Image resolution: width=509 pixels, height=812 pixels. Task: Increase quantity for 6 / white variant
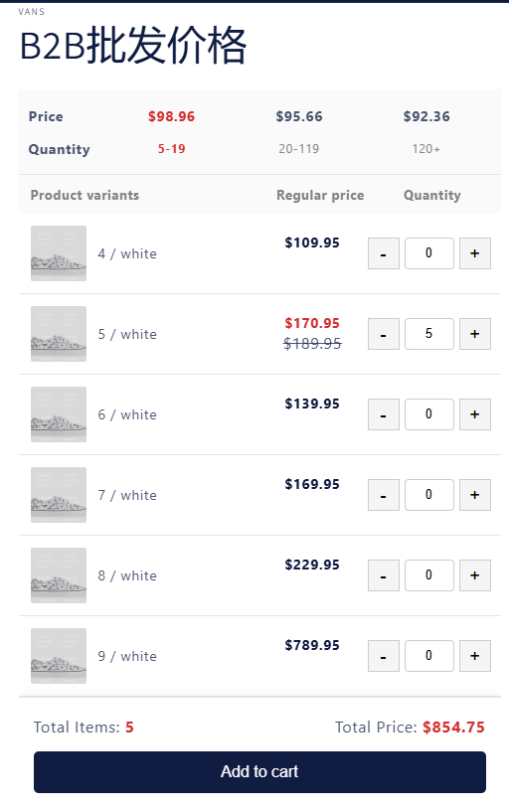click(475, 414)
